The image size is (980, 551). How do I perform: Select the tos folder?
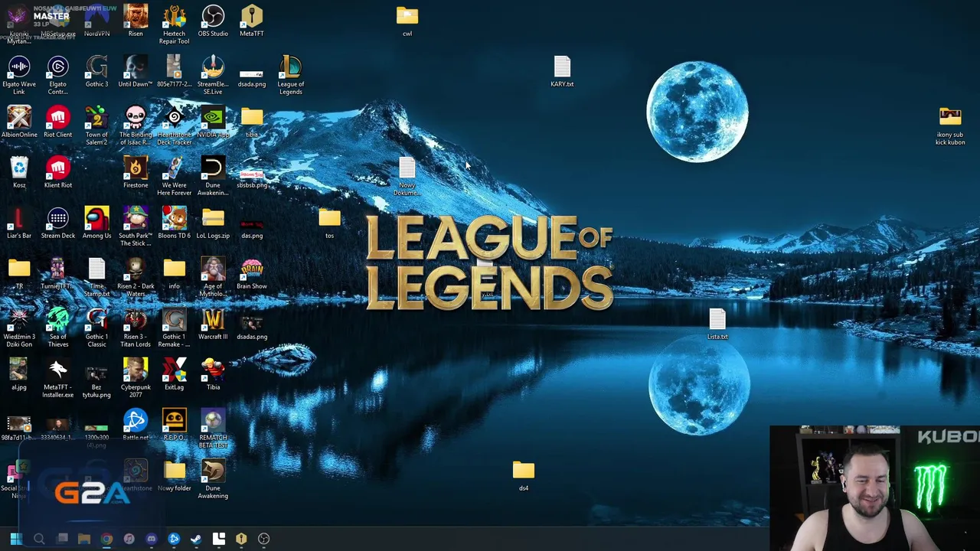[329, 223]
